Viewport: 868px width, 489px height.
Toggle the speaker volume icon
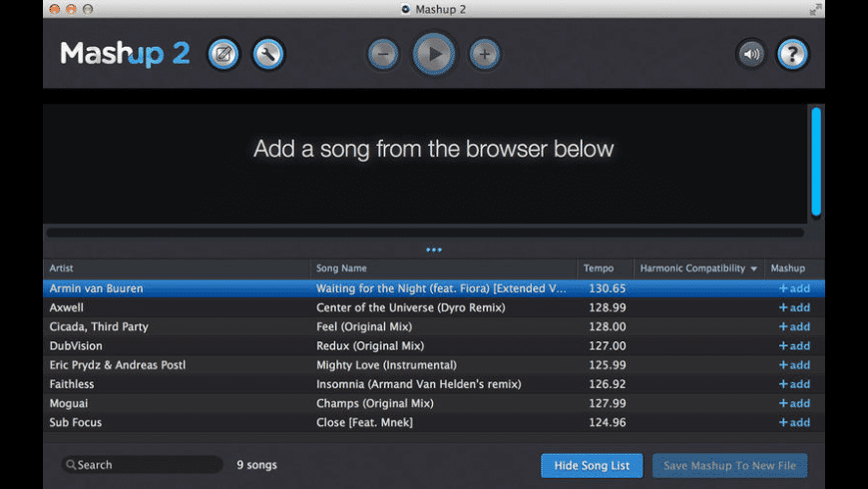pyautogui.click(x=751, y=54)
